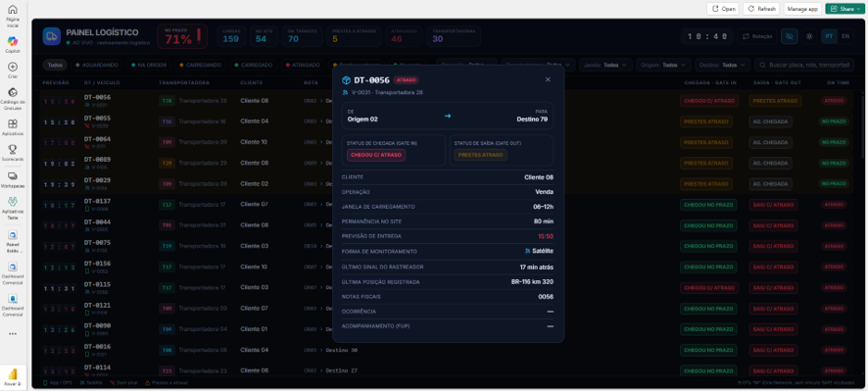Click BR-116 km 320 position value
Image resolution: width=868 pixels, height=391 pixels.
coord(532,282)
